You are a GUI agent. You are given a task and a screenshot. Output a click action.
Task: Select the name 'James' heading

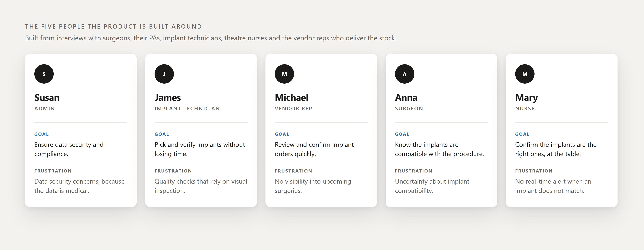[167, 97]
